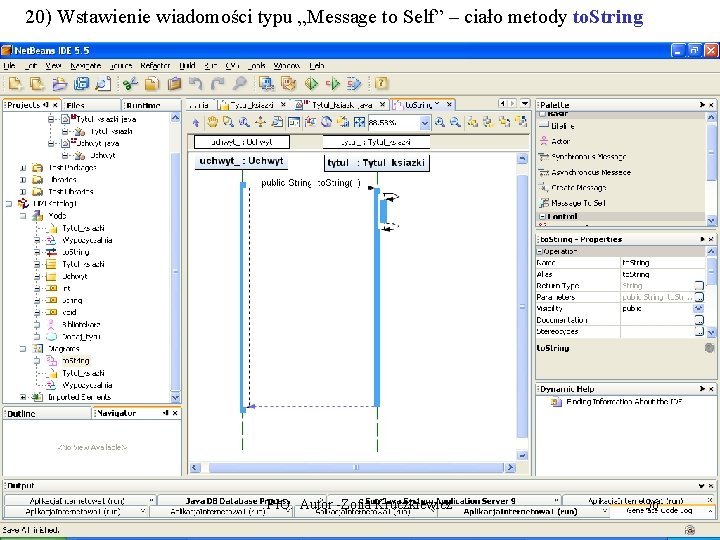
Task: Click the Paste clipboard icon
Action: pos(174,84)
